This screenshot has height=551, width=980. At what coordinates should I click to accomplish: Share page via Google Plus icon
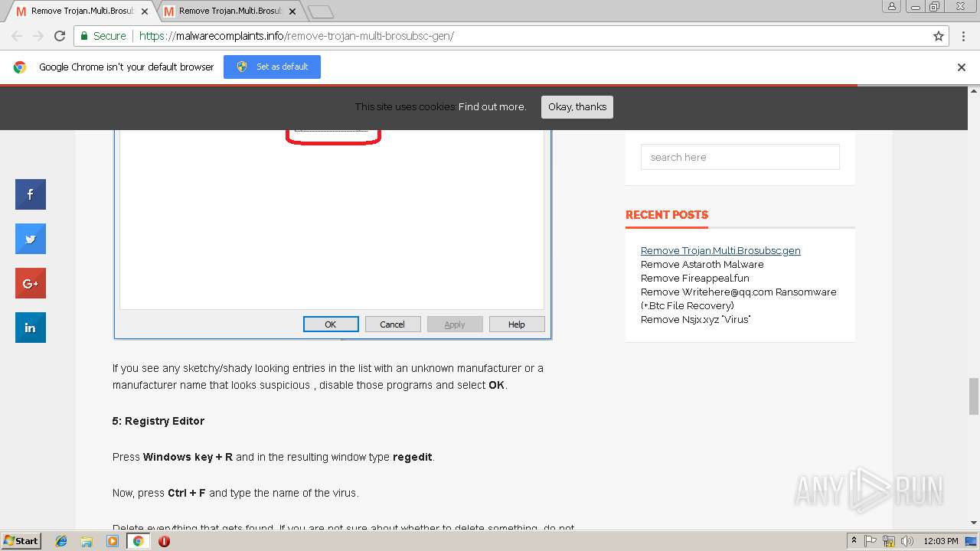(31, 283)
